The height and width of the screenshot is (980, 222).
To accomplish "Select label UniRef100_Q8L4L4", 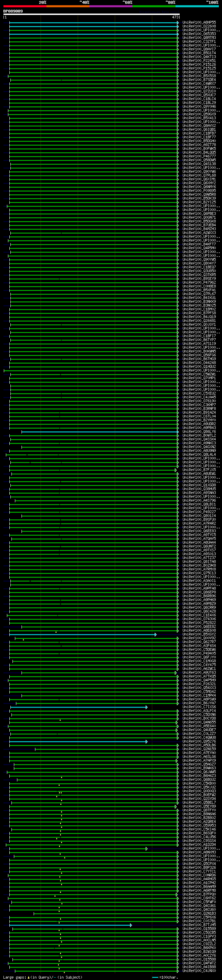I will point(199,455).
